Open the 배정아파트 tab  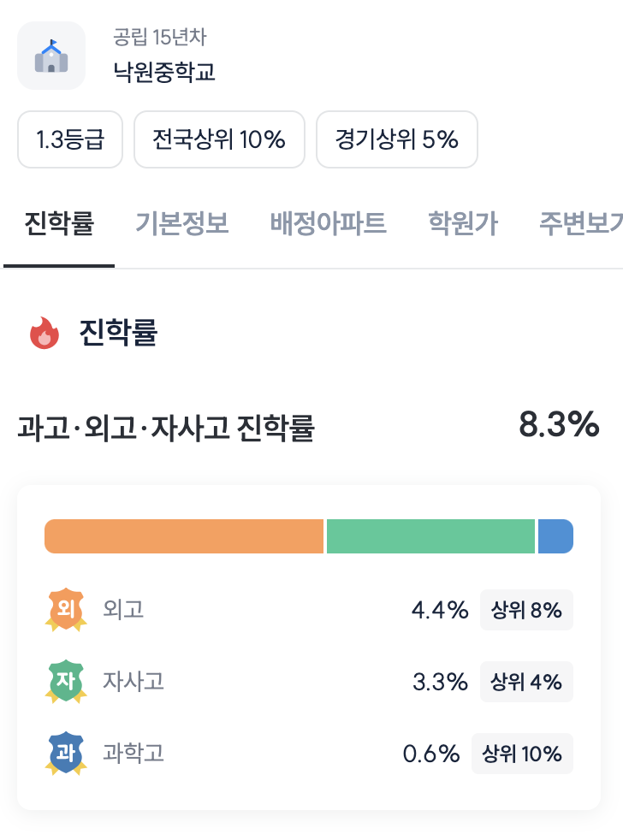pyautogui.click(x=329, y=224)
